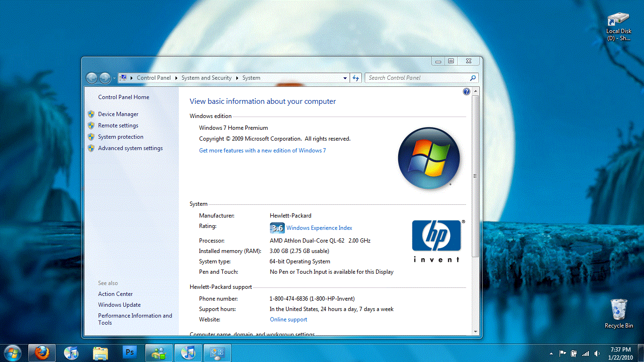This screenshot has height=362, width=644.
Task: Click the address bar Refresh button
Action: tap(356, 78)
